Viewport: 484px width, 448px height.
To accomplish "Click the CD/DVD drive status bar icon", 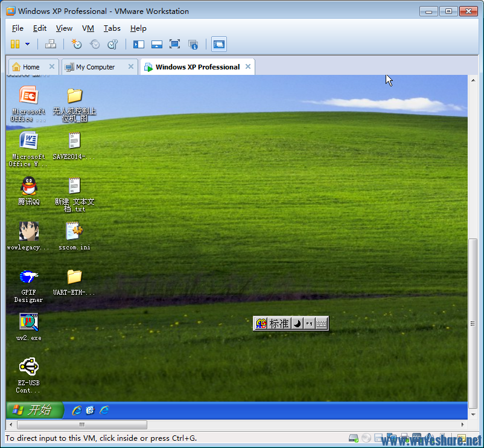I will coord(366,438).
